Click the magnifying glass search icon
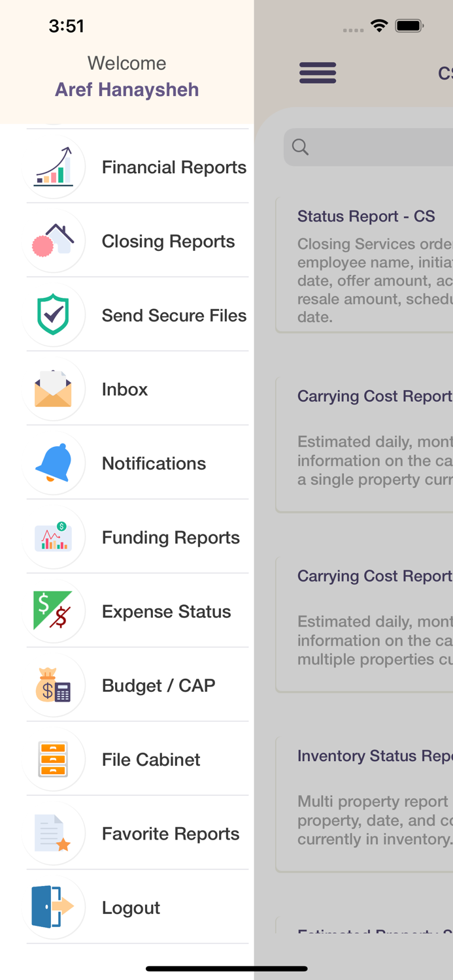453x980 pixels. tap(301, 146)
